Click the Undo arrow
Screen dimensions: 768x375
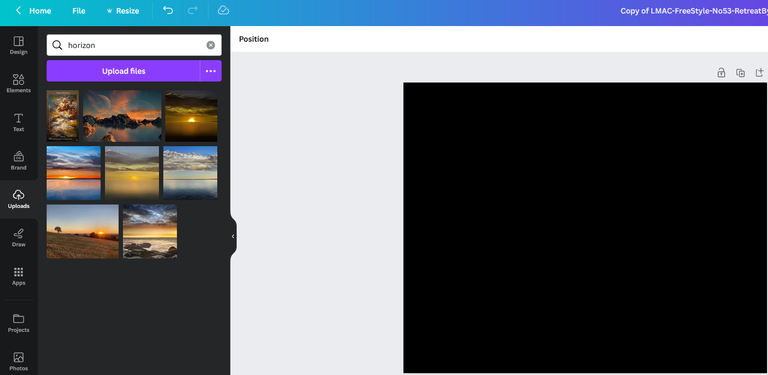168,10
